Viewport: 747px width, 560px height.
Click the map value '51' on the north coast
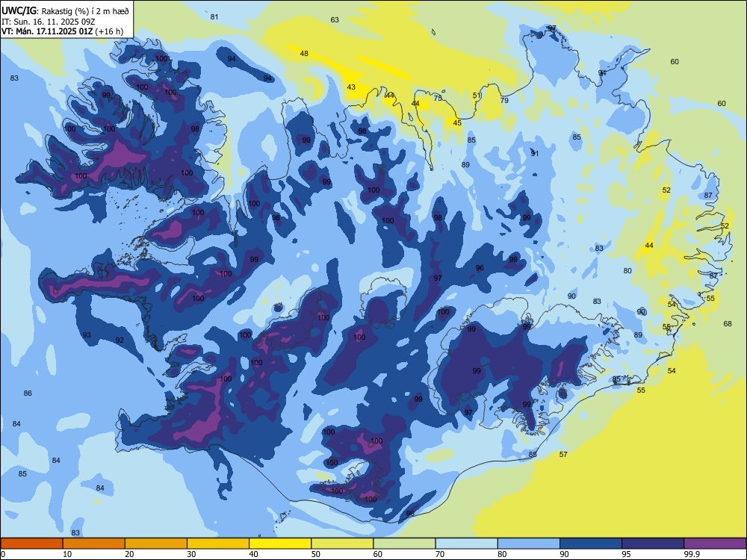(477, 96)
